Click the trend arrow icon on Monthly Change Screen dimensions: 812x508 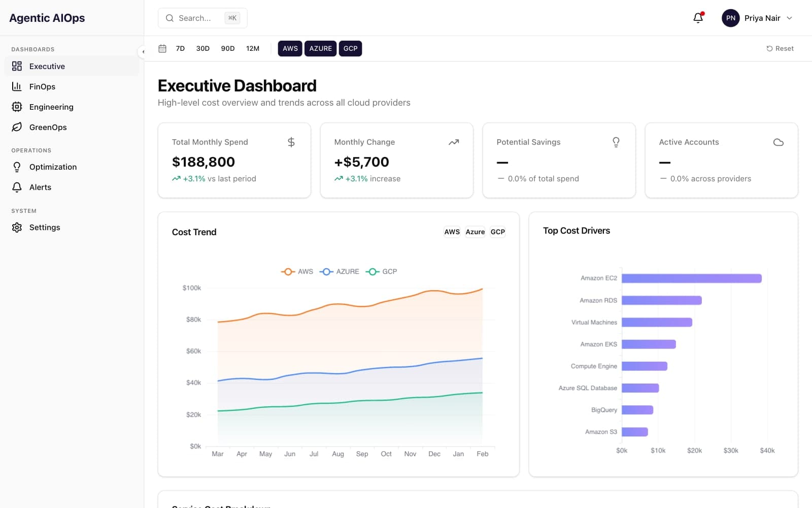[x=454, y=142]
